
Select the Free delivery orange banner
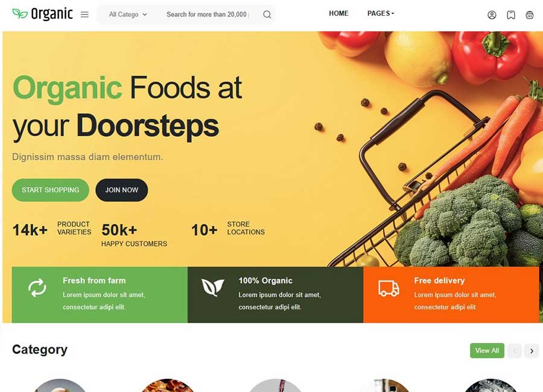451,295
